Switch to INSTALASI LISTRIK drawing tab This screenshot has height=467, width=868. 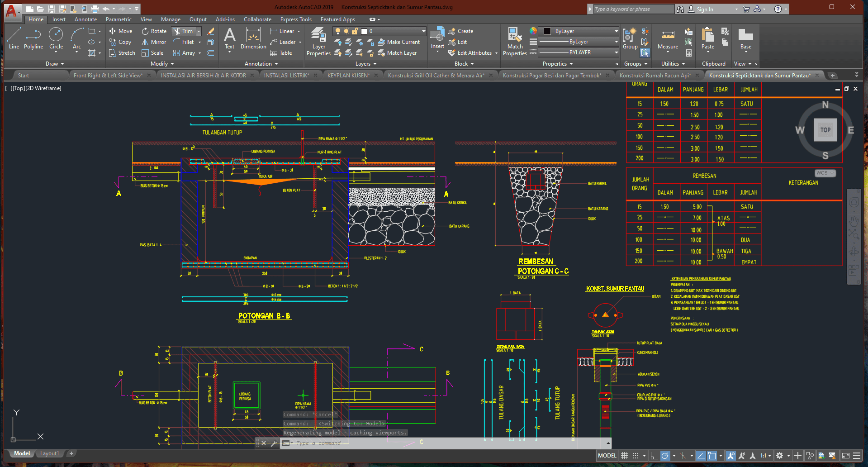pyautogui.click(x=286, y=76)
